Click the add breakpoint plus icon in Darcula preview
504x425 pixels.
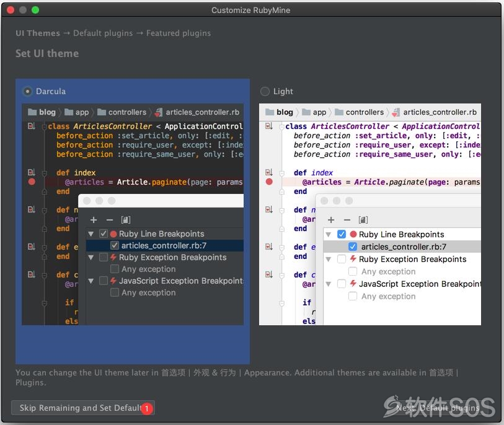tap(94, 220)
